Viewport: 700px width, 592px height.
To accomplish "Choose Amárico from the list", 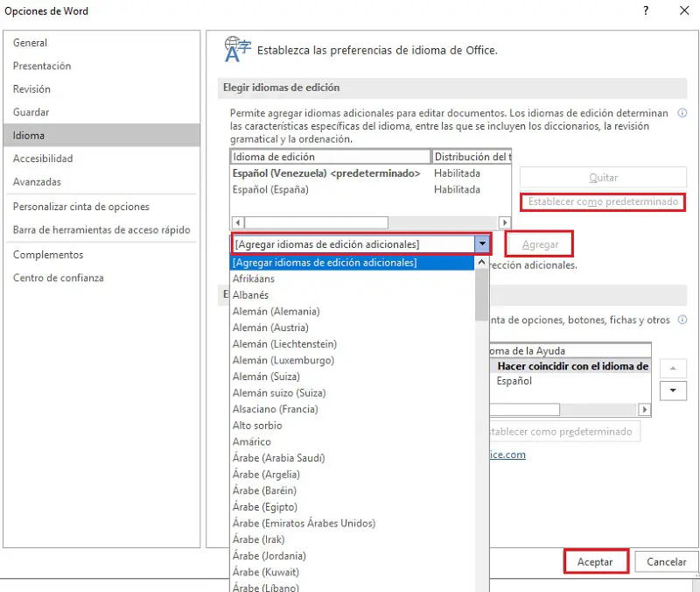I will (x=352, y=442).
